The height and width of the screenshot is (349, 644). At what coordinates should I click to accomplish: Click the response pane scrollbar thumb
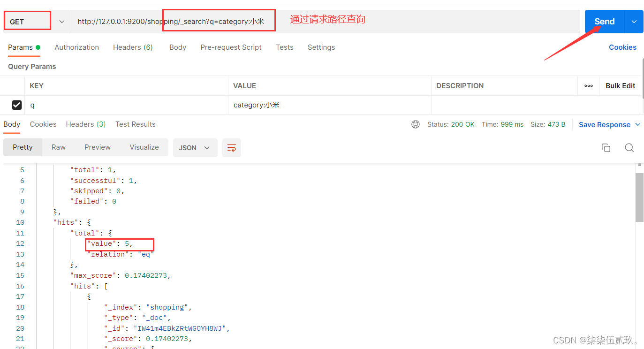click(x=639, y=197)
